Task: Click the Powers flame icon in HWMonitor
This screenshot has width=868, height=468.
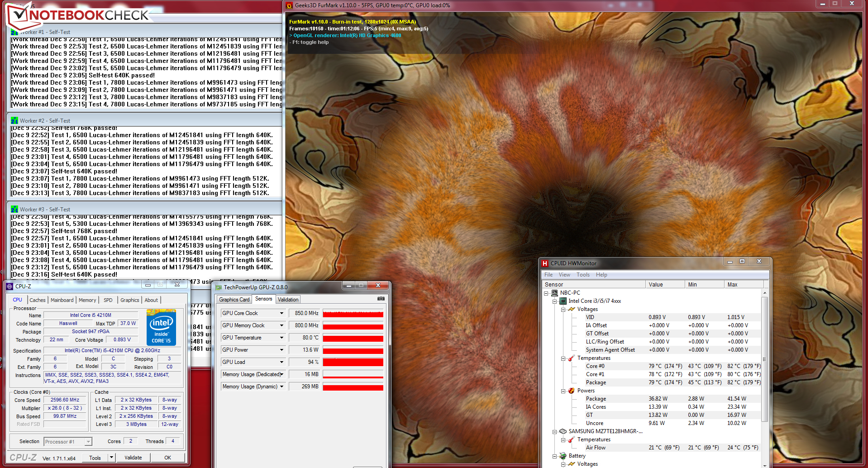Action: [x=572, y=391]
